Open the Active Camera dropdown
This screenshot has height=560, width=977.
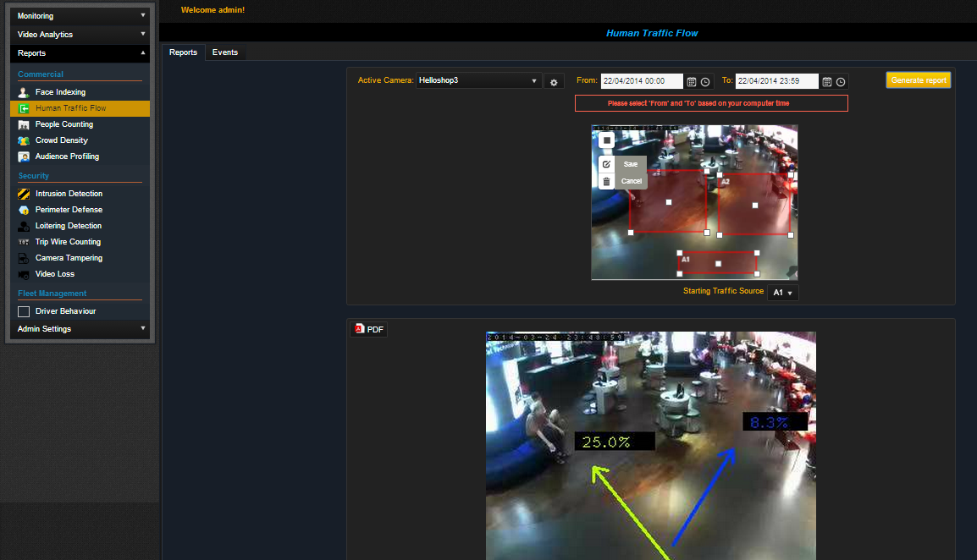[x=477, y=80]
